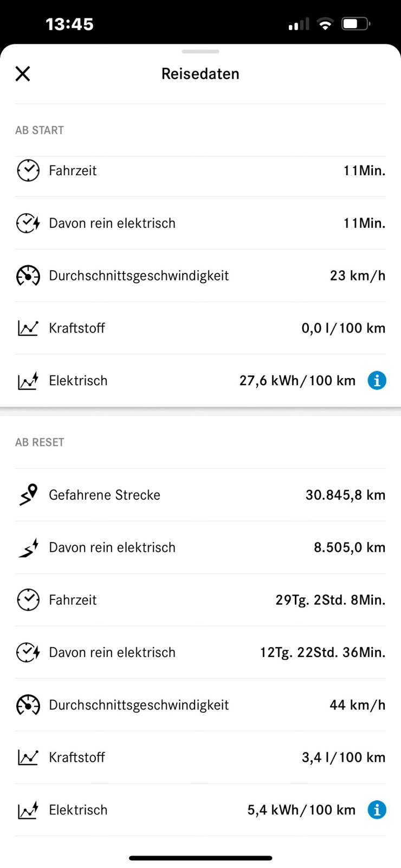The image size is (401, 868).
Task: Click the Kraftstoff consumption graph icon
Action: 28,328
